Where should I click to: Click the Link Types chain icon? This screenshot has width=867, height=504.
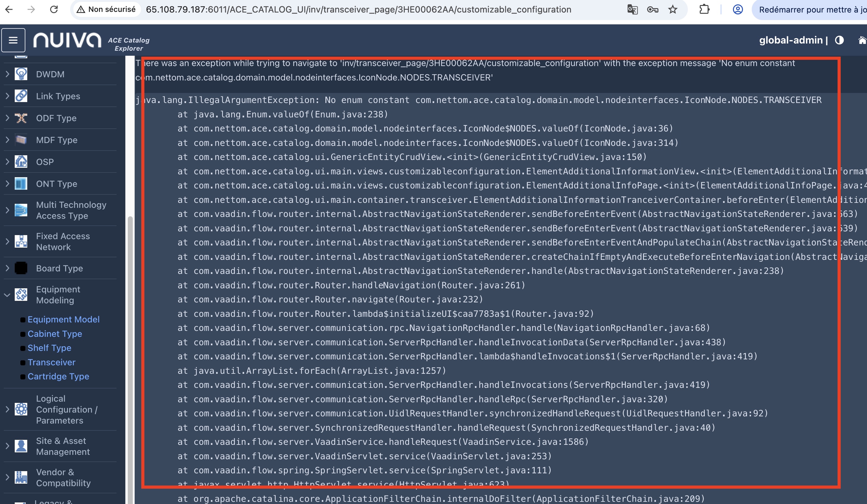(x=21, y=96)
